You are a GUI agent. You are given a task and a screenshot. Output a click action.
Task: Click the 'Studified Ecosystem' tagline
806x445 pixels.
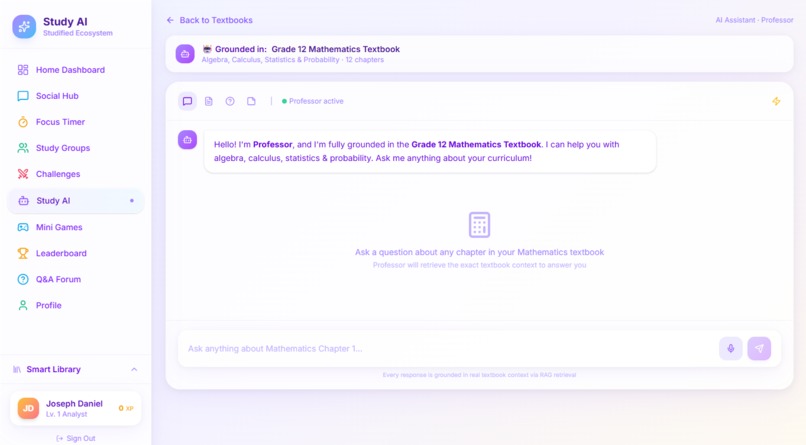click(x=78, y=33)
